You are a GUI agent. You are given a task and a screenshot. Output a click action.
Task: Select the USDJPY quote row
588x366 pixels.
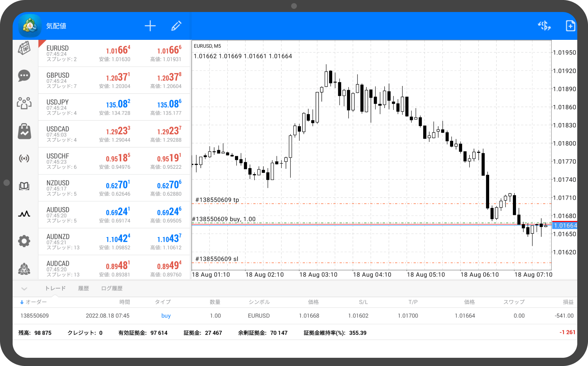pos(114,107)
